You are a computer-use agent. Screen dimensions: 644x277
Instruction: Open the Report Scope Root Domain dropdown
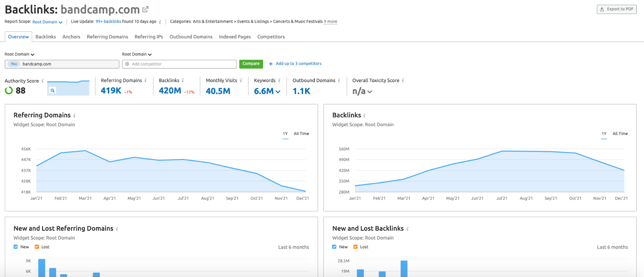coord(47,22)
